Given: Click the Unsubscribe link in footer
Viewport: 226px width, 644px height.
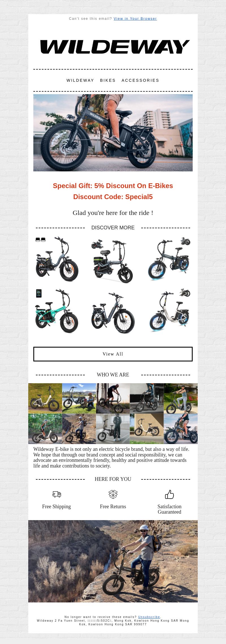Looking at the screenshot, I should (149, 617).
